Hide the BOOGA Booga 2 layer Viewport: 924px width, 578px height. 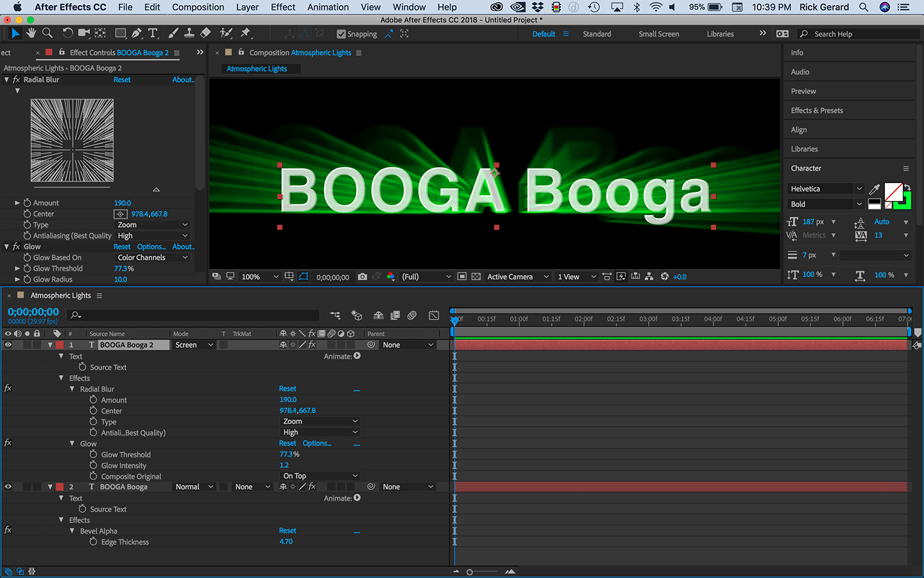click(8, 345)
